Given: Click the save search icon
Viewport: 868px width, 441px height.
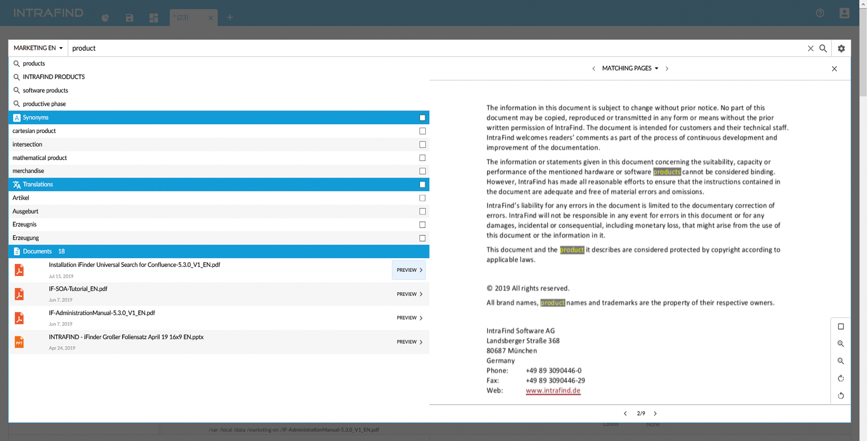Looking at the screenshot, I should (130, 17).
